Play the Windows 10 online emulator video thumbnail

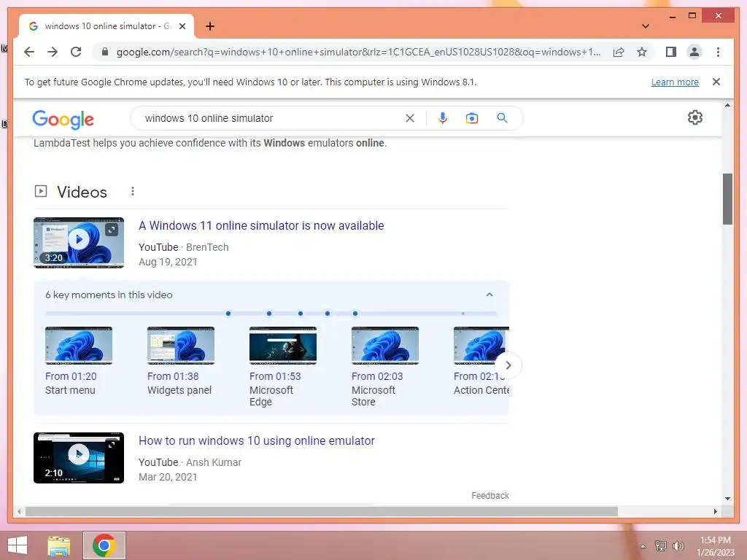tap(79, 458)
